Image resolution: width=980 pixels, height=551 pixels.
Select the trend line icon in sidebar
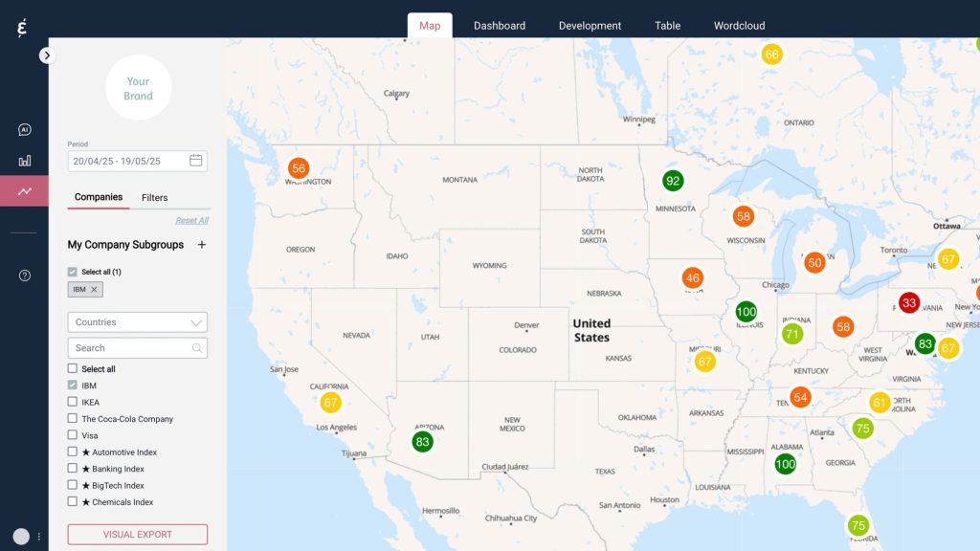25,191
